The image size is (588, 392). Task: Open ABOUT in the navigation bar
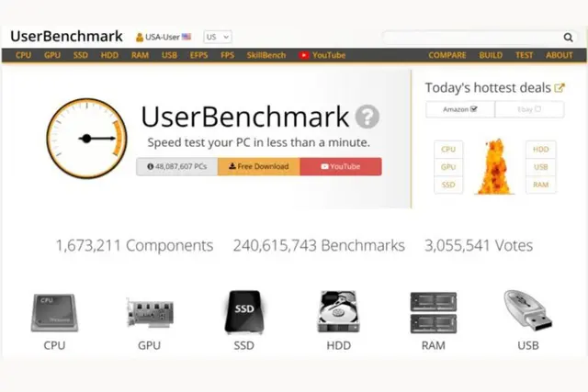tap(560, 55)
